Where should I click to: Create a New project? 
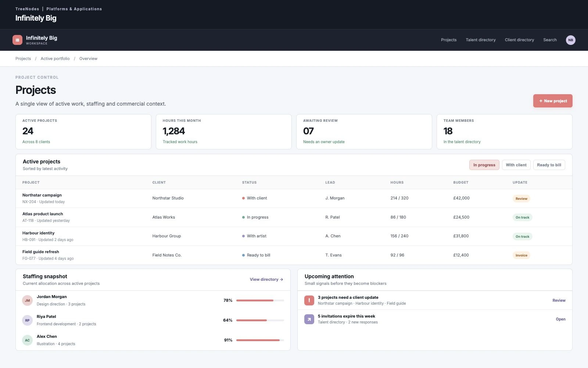pos(553,101)
